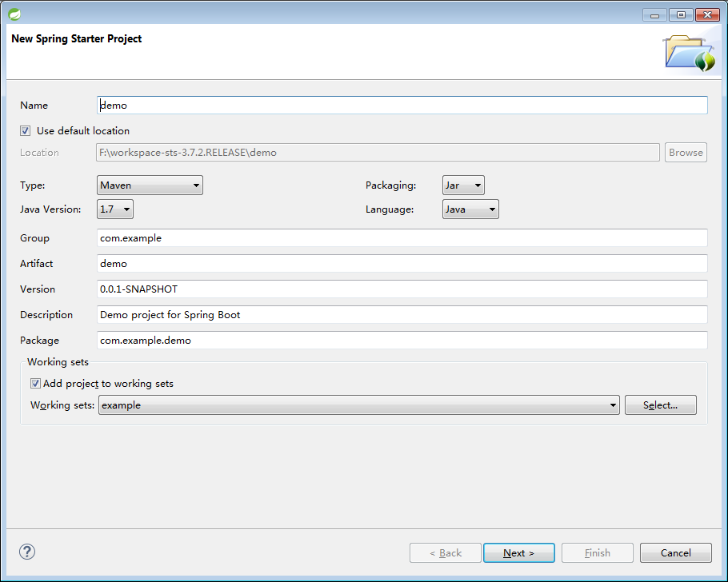Click in the Artifact field
The image size is (728, 582).
point(402,264)
